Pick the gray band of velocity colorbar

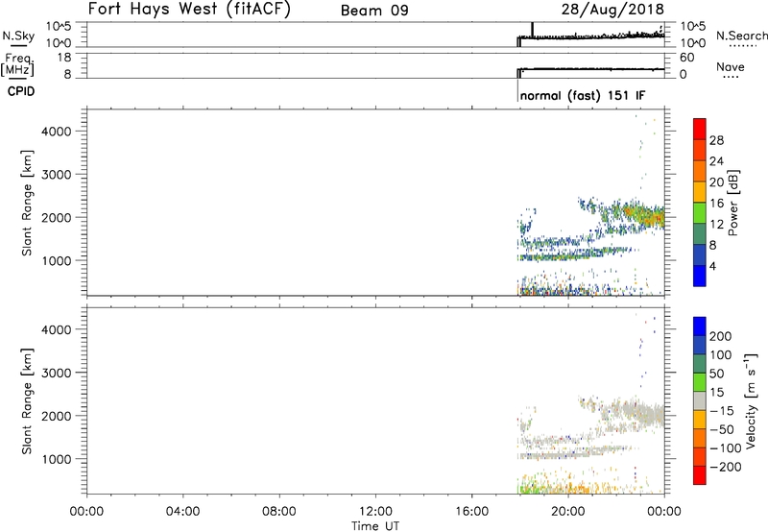coord(700,401)
